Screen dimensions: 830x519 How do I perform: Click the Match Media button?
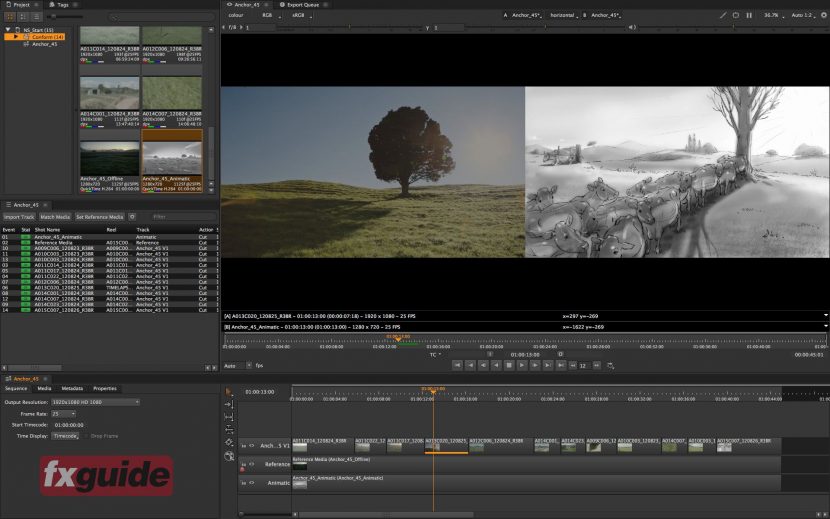pos(55,217)
